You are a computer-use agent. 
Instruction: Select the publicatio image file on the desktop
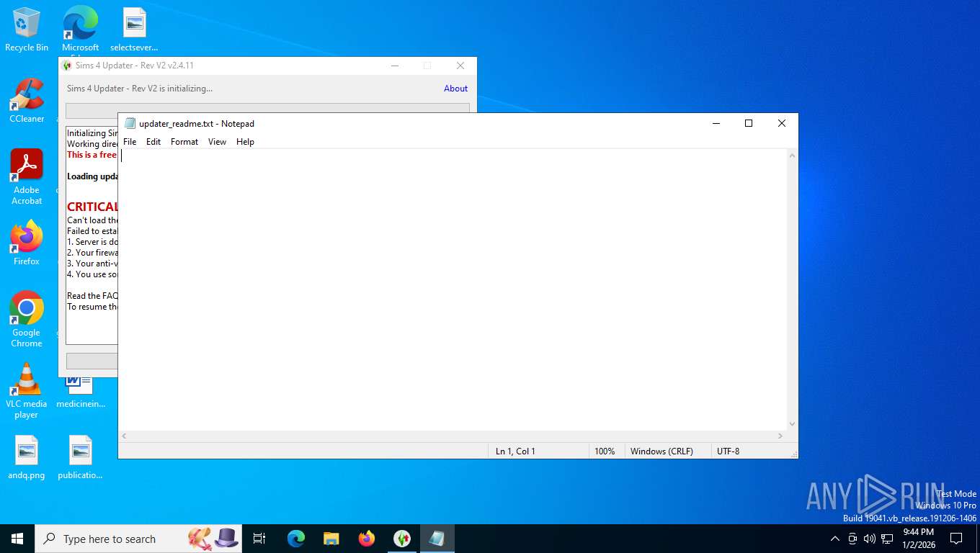tap(81, 458)
